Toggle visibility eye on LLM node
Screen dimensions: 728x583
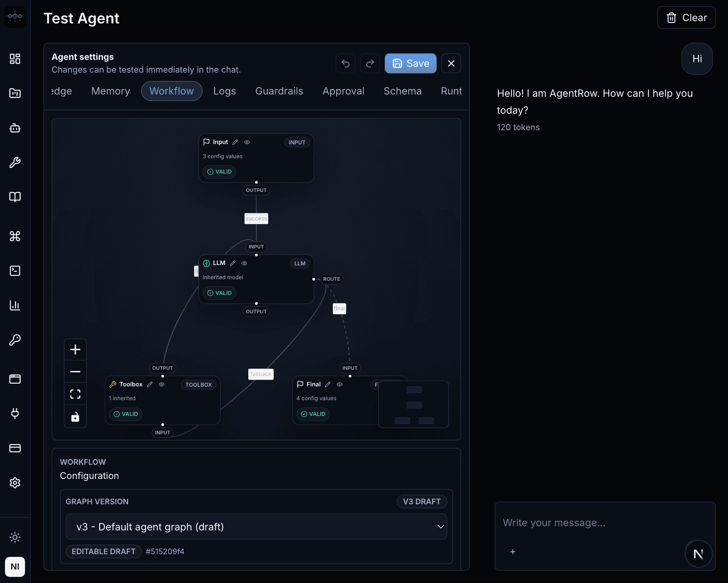pyautogui.click(x=244, y=263)
